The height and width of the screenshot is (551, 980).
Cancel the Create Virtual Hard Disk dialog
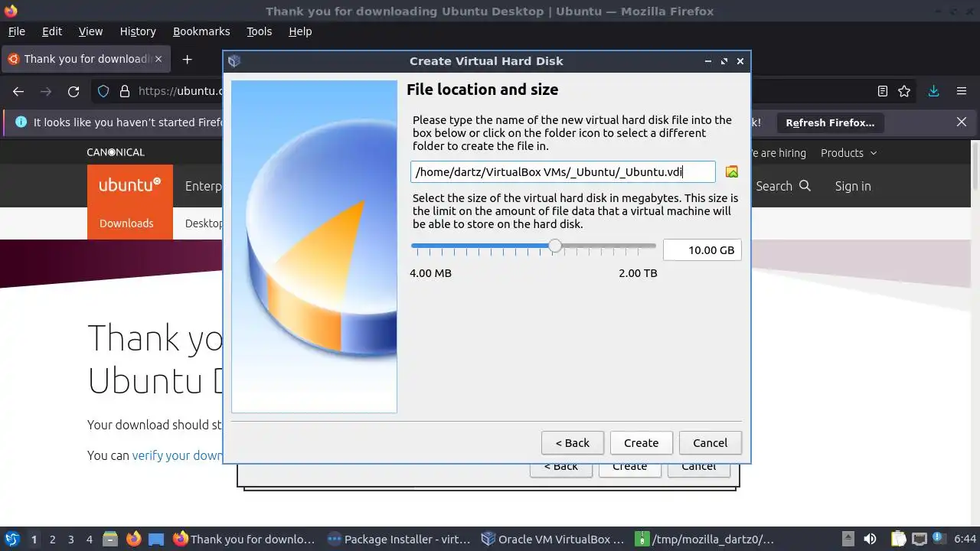coord(710,443)
